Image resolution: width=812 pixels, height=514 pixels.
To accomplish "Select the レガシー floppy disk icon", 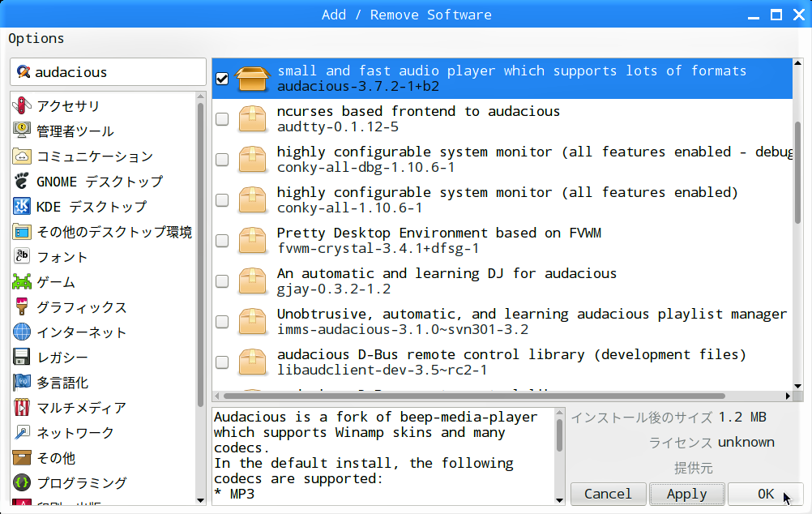I will [22, 357].
